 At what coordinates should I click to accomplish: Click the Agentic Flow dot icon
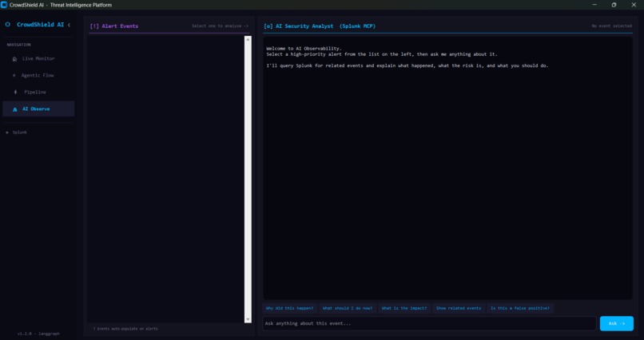(14, 76)
